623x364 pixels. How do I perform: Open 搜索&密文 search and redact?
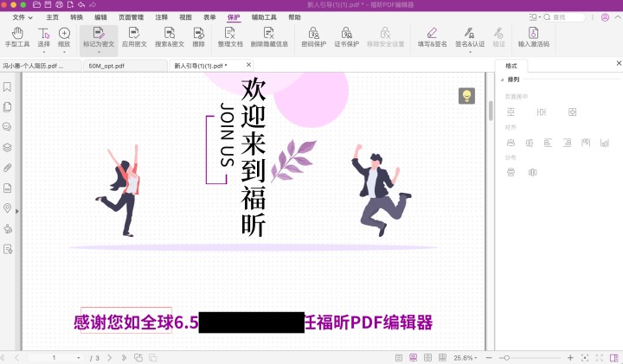169,36
